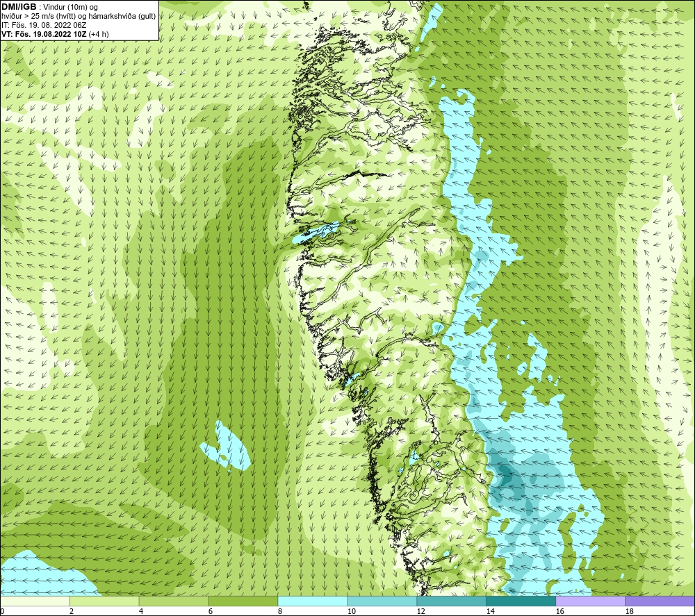Click the '18' scale label

[x=629, y=612]
